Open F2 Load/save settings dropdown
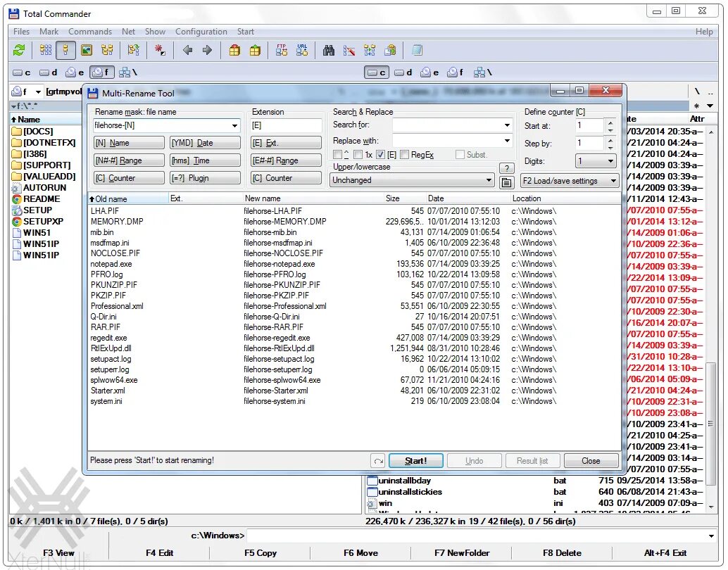 point(570,181)
